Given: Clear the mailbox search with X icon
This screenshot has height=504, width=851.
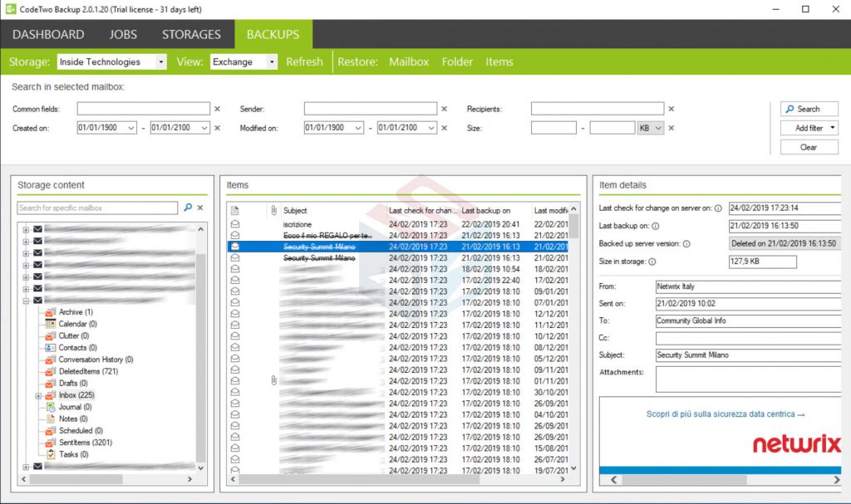Looking at the screenshot, I should click(200, 208).
